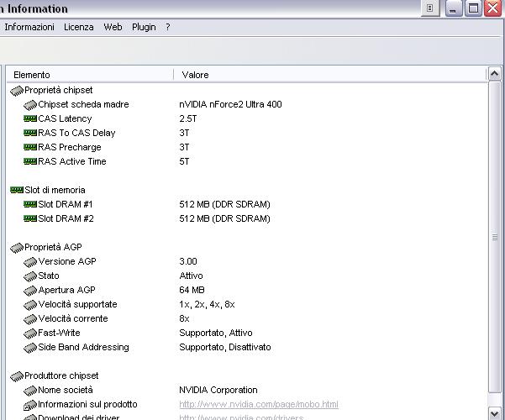Click the RAS Active Time memory icon
The width and height of the screenshot is (505, 420).
coord(30,161)
